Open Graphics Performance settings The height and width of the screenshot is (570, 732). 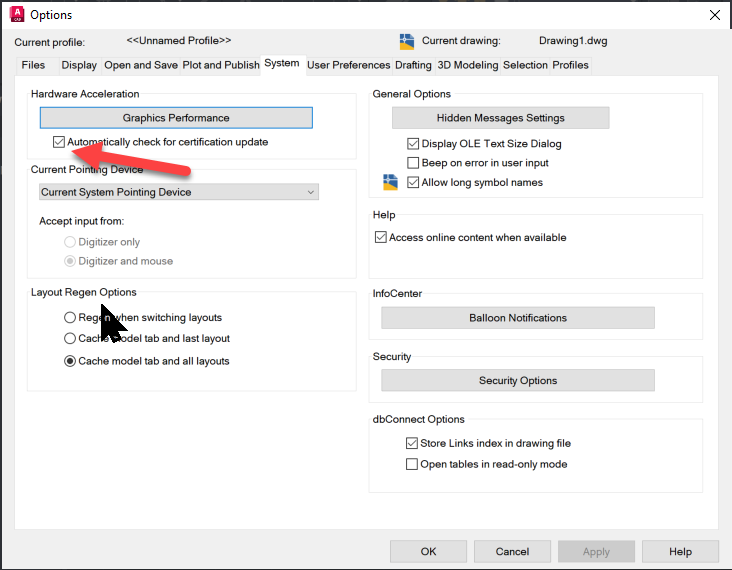[176, 118]
